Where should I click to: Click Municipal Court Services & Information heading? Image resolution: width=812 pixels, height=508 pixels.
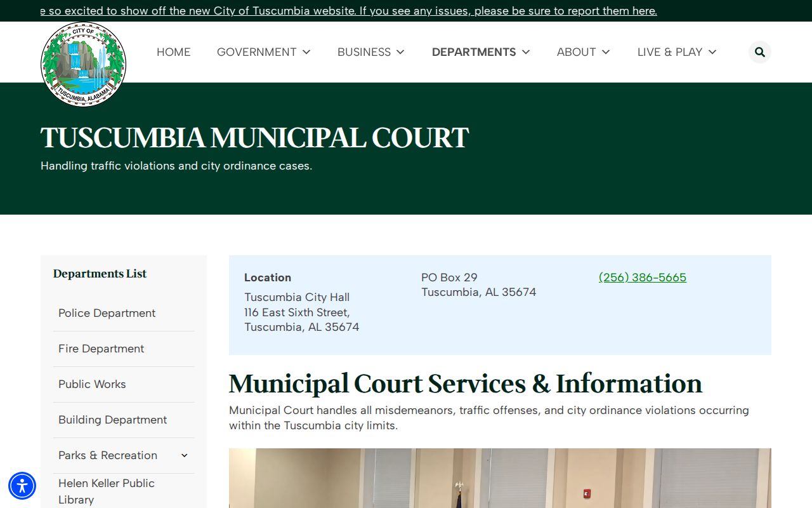pos(465,384)
